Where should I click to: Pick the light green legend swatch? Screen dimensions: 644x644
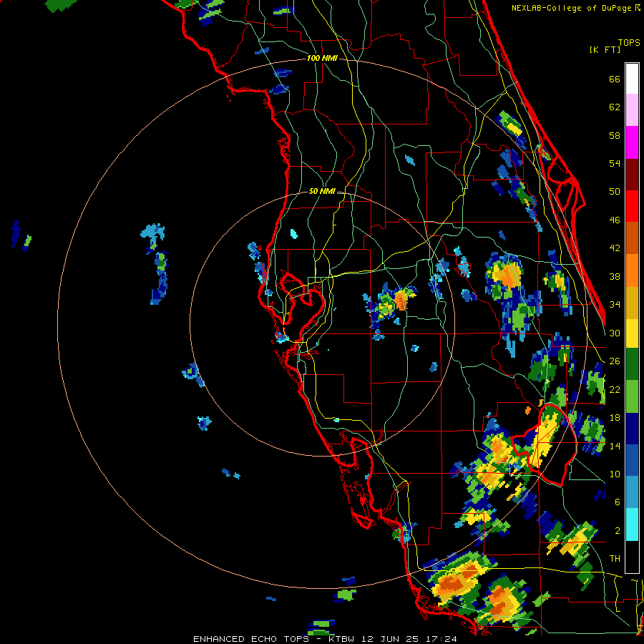632,396
